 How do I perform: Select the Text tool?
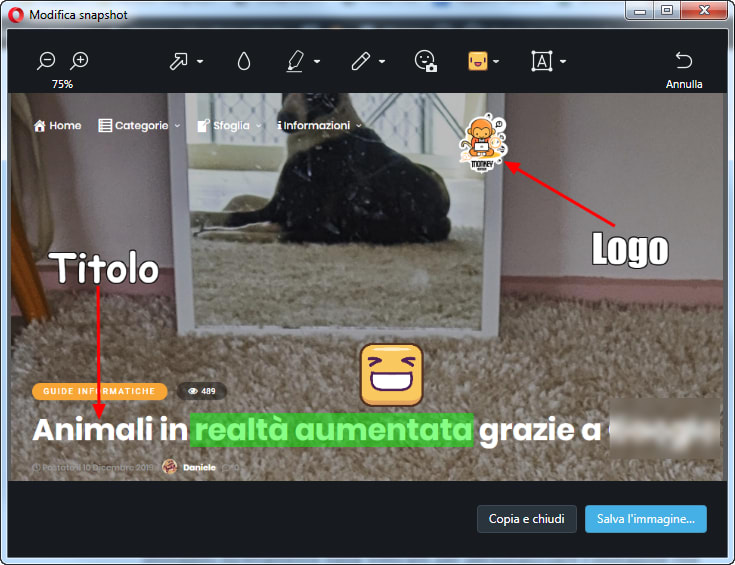[542, 61]
